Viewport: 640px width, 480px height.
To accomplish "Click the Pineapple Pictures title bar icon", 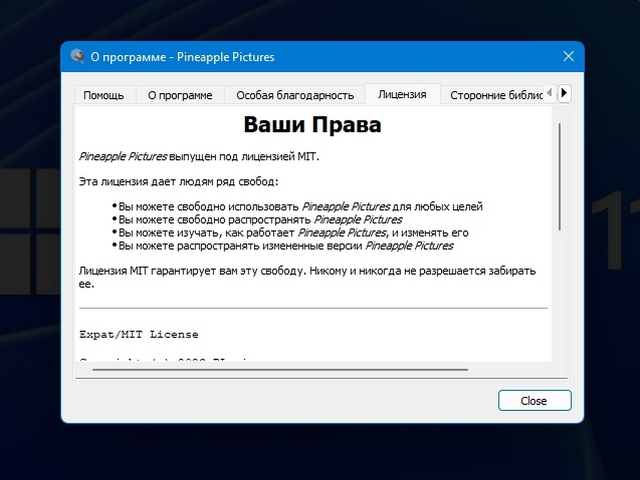I will point(77,56).
